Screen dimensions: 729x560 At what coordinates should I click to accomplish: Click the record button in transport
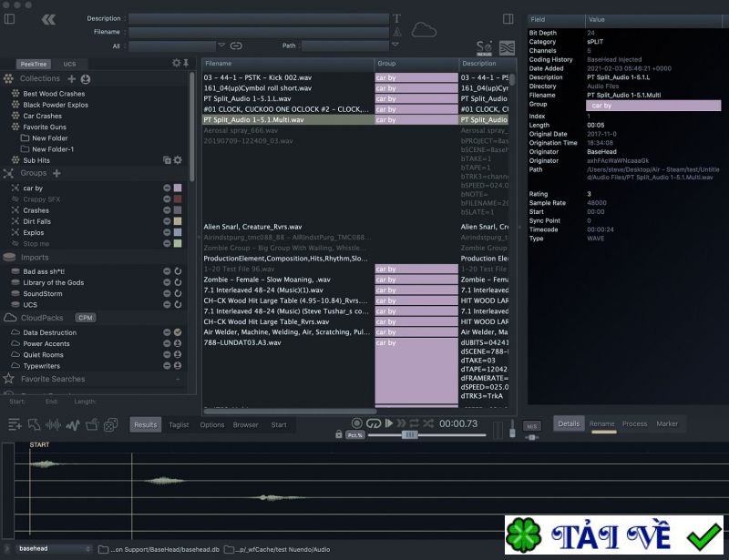(356, 423)
